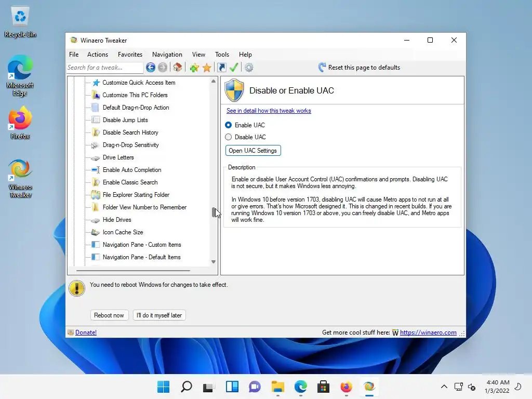
Task: Click the Hide Drives drive icon
Action: click(96, 220)
